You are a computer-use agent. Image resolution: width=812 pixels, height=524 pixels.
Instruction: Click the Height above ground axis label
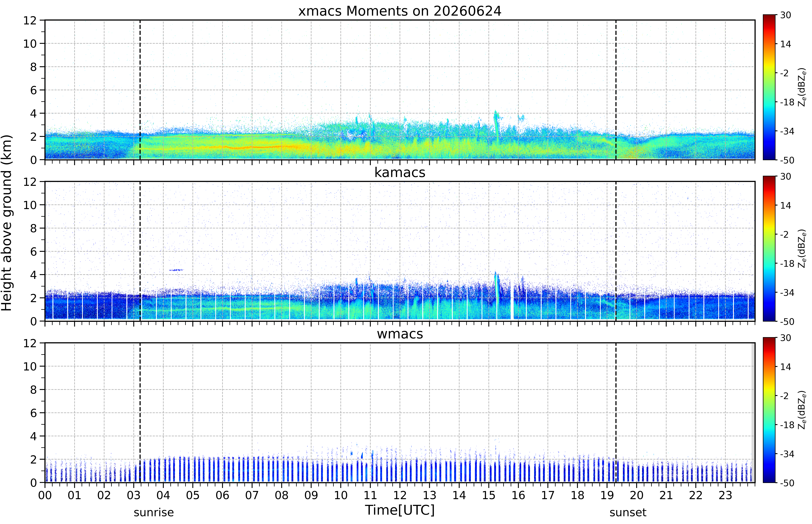pos(7,223)
